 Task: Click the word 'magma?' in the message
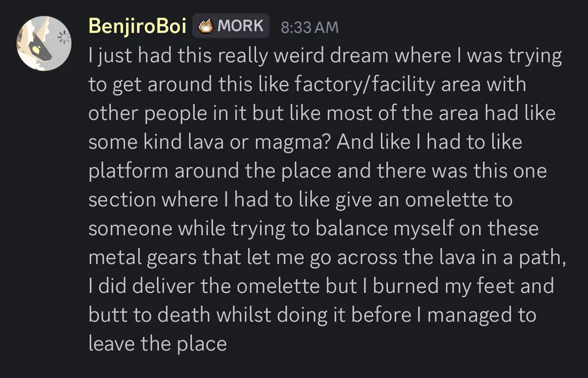point(293,143)
